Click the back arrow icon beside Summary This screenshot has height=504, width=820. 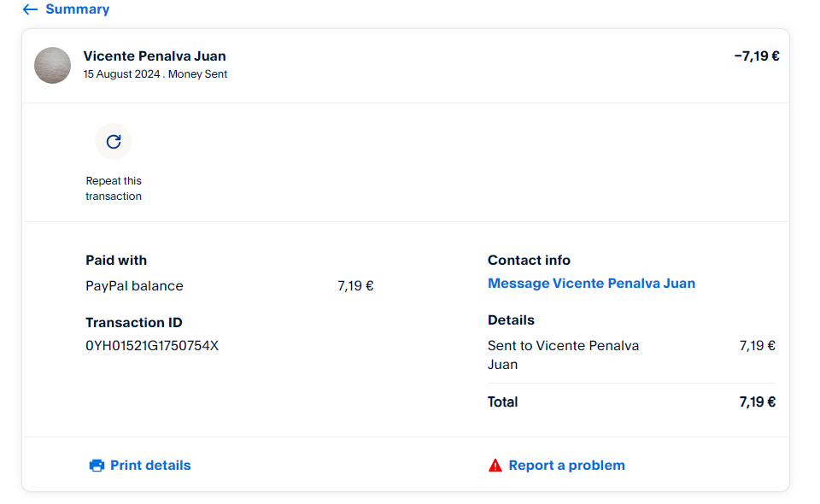pos(30,9)
